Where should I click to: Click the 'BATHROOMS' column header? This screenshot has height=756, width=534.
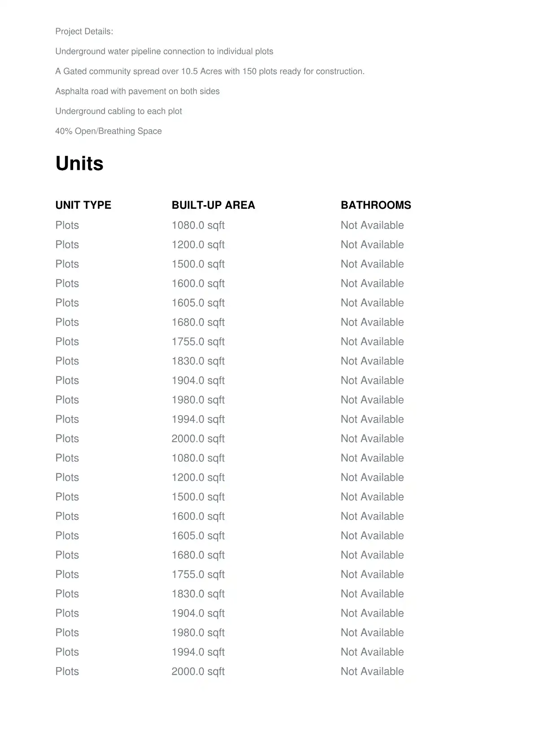point(376,205)
